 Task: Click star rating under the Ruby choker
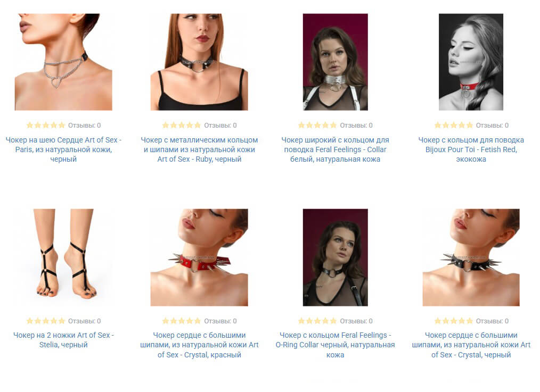182,125
